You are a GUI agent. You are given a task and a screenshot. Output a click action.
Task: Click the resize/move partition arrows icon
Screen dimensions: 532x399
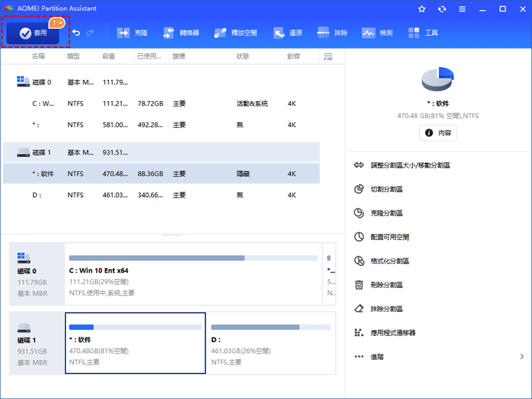tap(359, 165)
